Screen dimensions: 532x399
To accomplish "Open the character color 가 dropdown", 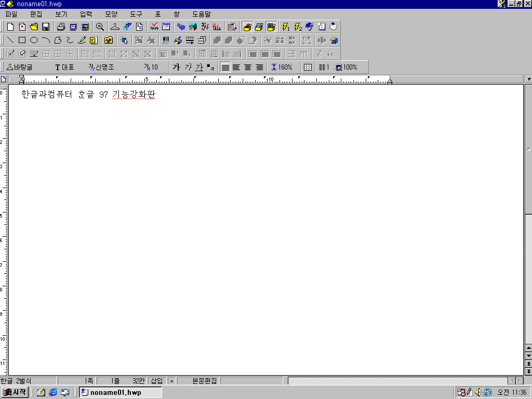I will [x=211, y=67].
